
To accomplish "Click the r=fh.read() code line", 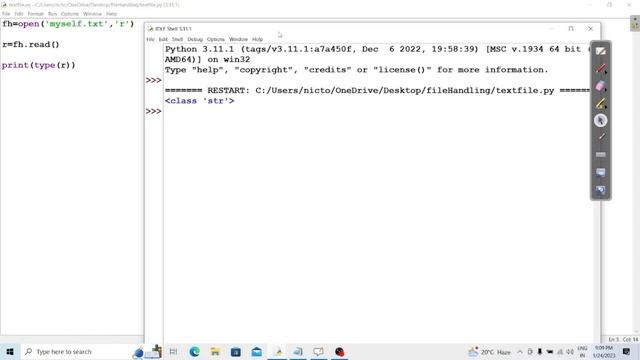I will click(x=31, y=44).
